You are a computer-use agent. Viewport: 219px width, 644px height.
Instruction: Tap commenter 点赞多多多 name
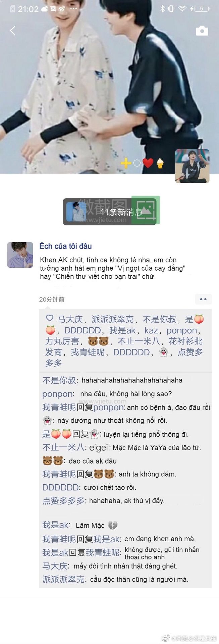(x=63, y=501)
